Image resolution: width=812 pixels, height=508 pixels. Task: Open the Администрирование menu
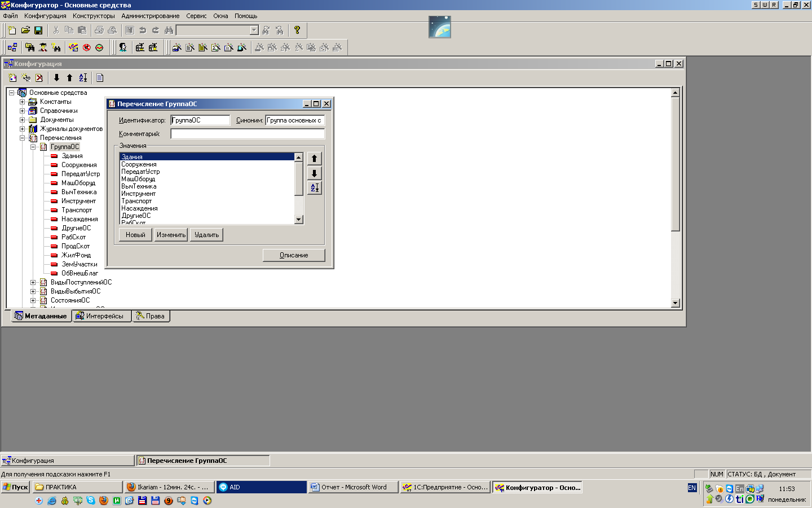[151, 16]
